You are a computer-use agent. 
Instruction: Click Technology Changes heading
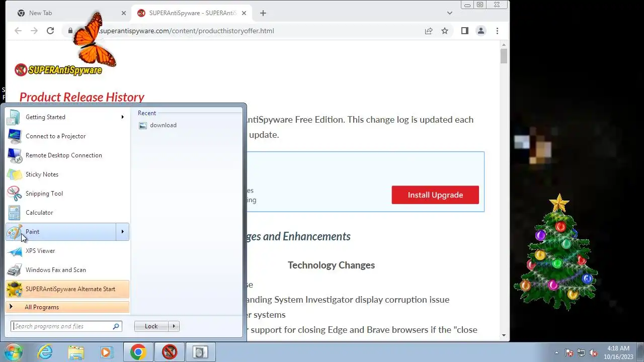point(331,265)
